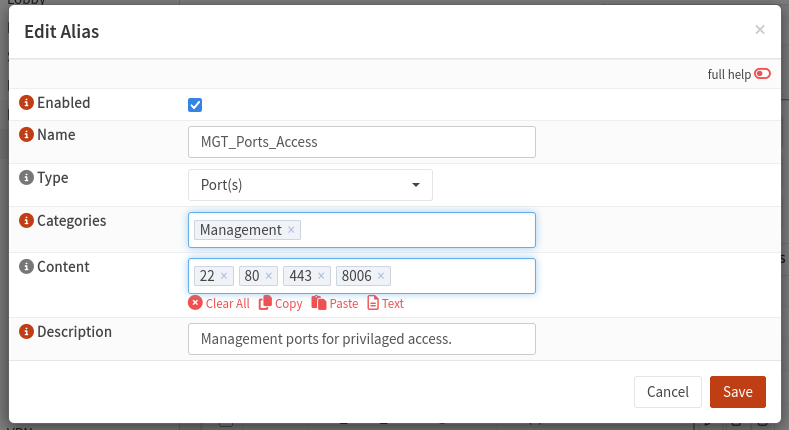Uncheck the Enabled checkbox

195,105
